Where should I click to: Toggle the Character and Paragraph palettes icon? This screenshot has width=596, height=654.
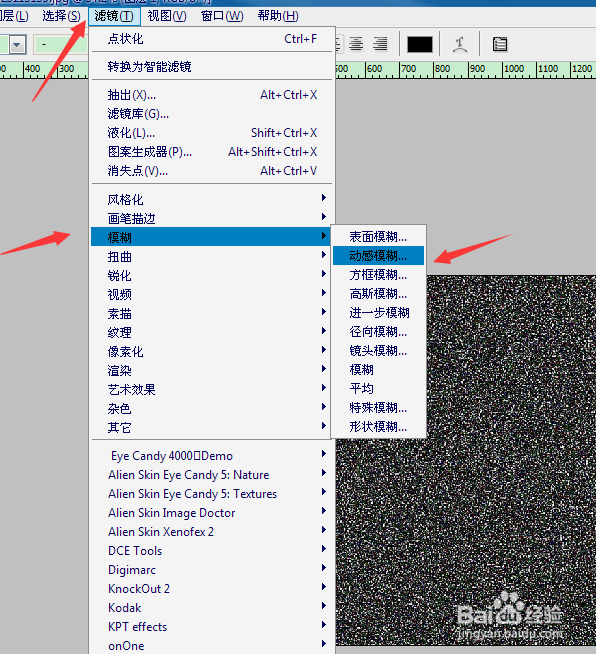(500, 44)
